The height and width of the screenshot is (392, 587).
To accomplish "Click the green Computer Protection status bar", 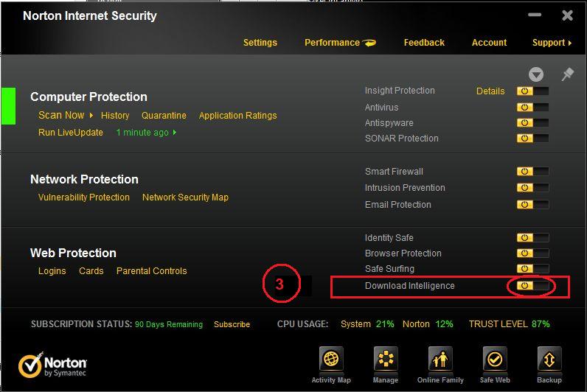I will [8, 106].
